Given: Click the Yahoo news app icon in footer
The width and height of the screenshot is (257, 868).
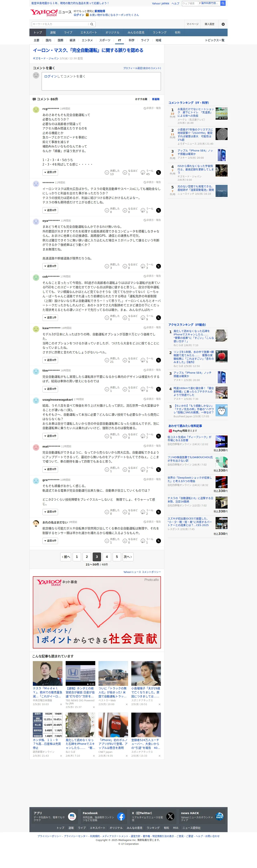Looking at the screenshot, I should [72, 817].
